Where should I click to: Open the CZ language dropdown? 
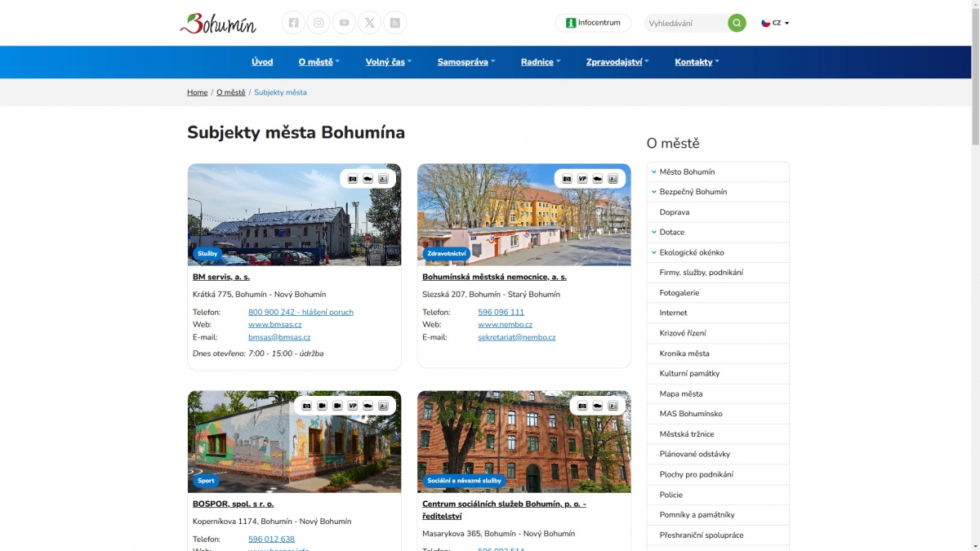(775, 23)
